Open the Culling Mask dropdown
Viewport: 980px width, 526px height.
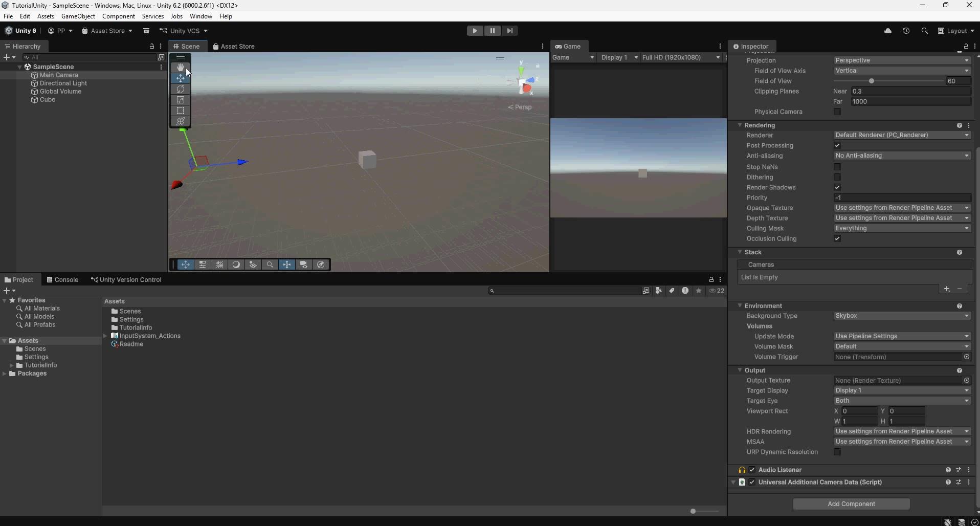tap(902, 228)
